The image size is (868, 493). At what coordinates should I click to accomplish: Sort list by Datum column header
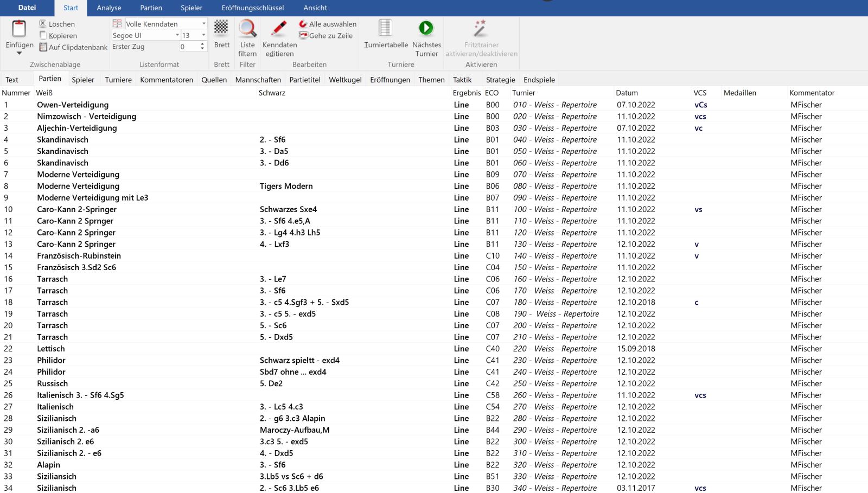tap(627, 93)
